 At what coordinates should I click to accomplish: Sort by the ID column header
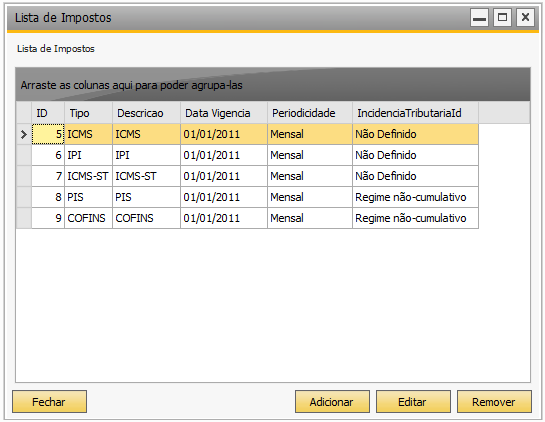[x=48, y=113]
